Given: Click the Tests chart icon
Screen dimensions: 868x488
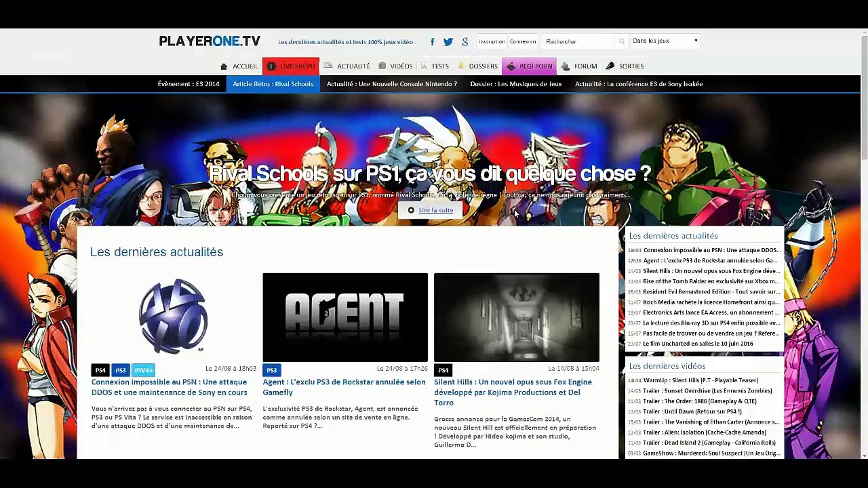Looking at the screenshot, I should 424,66.
